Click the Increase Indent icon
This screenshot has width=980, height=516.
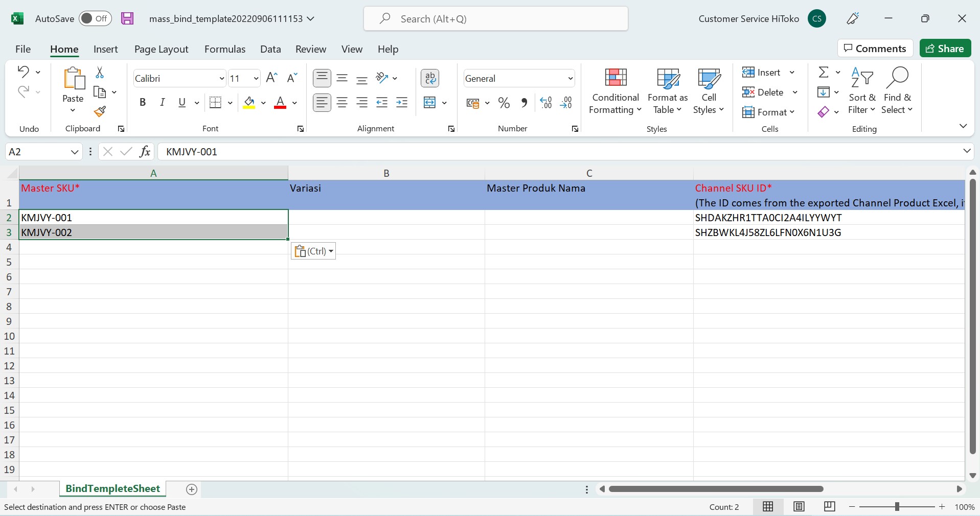[402, 103]
